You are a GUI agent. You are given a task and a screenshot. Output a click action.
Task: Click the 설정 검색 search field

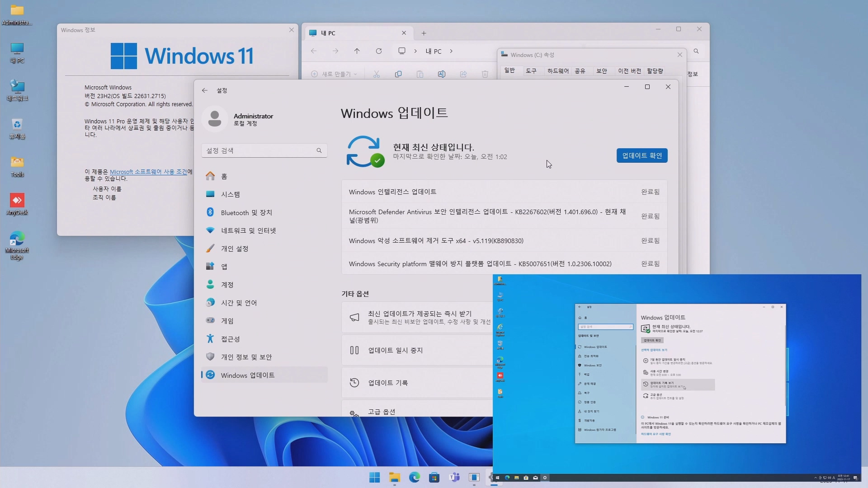[x=264, y=150]
